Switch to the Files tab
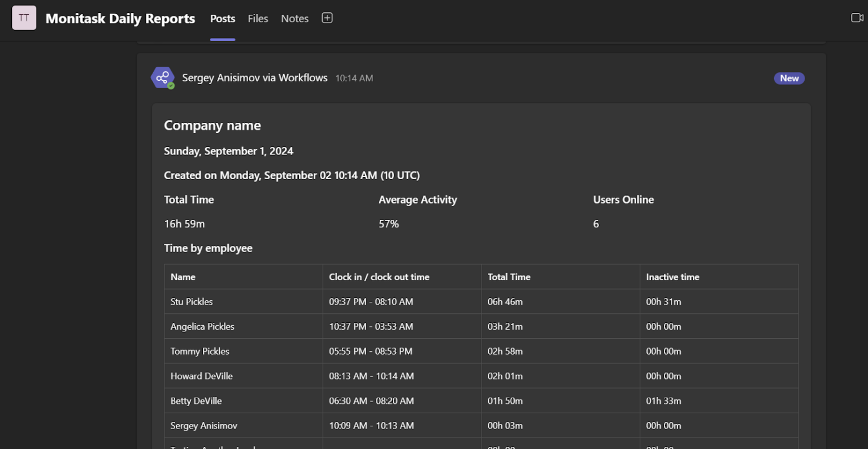This screenshot has width=868, height=449. [258, 18]
